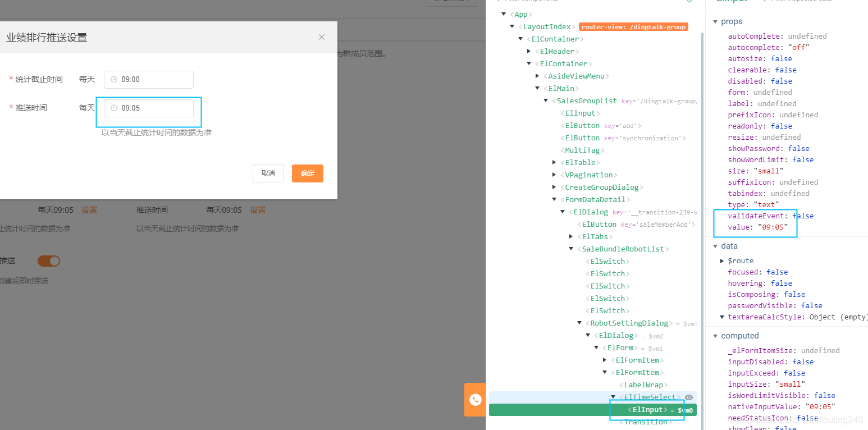
Task: Click the showPassword: false prop
Action: coord(769,148)
